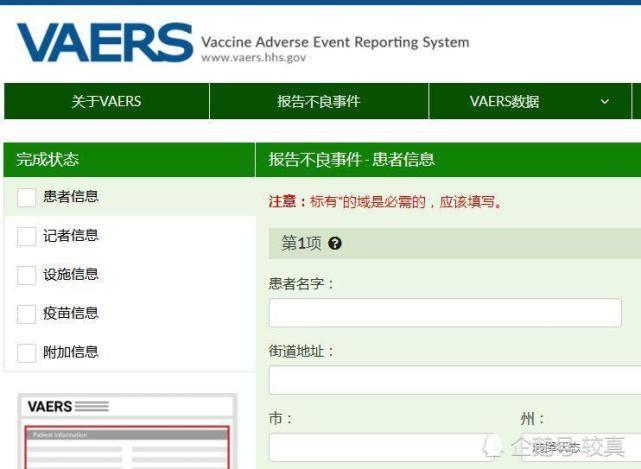Select the 记者信息 status label
The width and height of the screenshot is (641, 469).
click(71, 236)
